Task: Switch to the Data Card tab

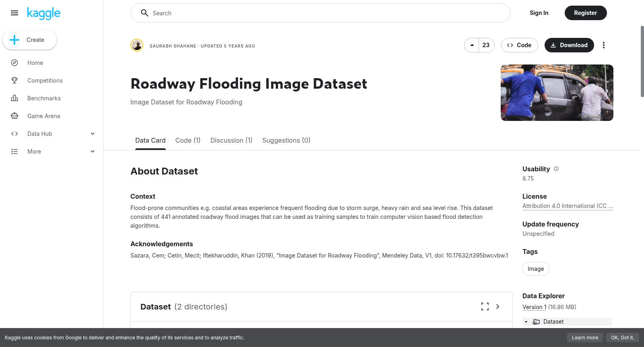Action: (151, 140)
